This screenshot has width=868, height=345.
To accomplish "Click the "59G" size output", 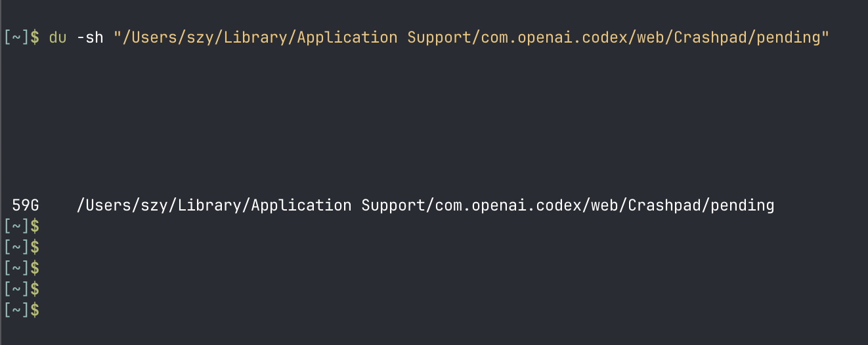I will 26,205.
